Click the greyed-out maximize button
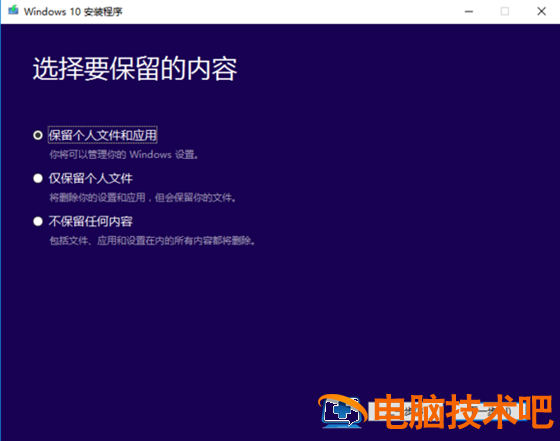560x441 pixels. 505,11
